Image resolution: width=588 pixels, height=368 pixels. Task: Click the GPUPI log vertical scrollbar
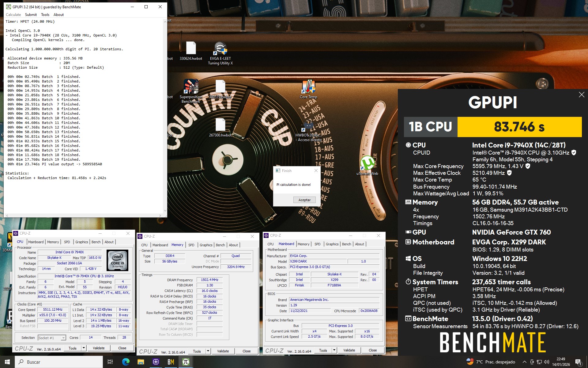[165, 117]
